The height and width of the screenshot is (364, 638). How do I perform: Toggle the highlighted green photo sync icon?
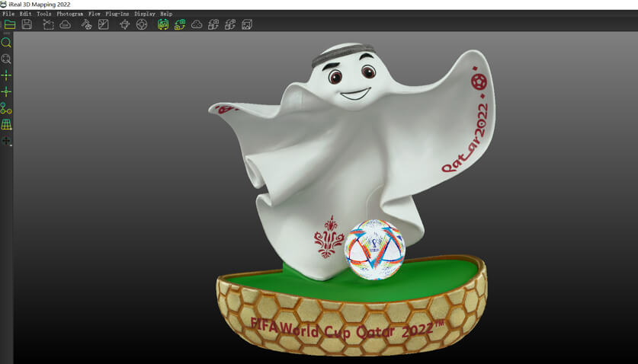tap(163, 24)
